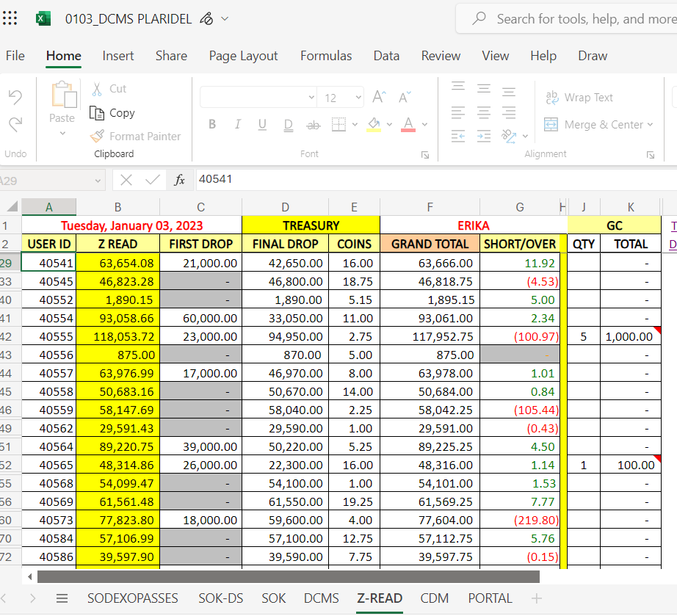The image size is (677, 616).
Task: Align text right
Action: 509,112
